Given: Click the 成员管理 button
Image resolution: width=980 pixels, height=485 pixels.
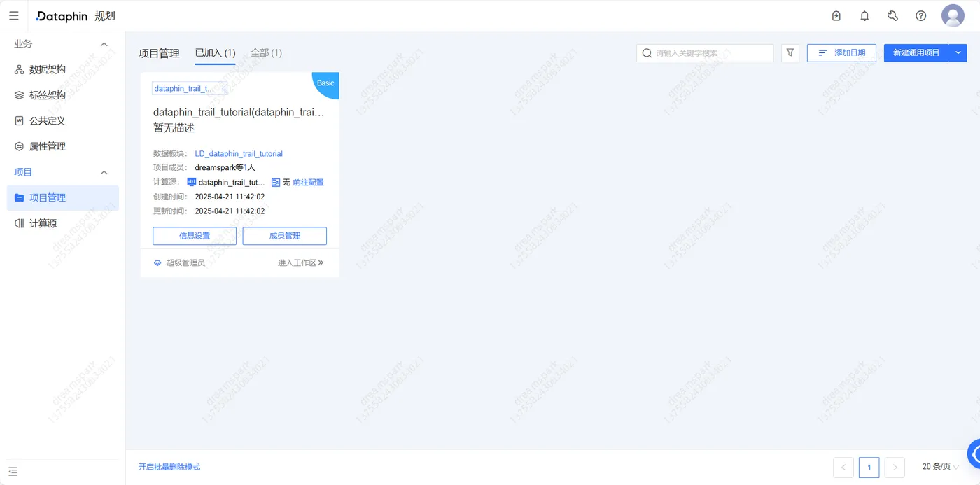Looking at the screenshot, I should pyautogui.click(x=285, y=236).
